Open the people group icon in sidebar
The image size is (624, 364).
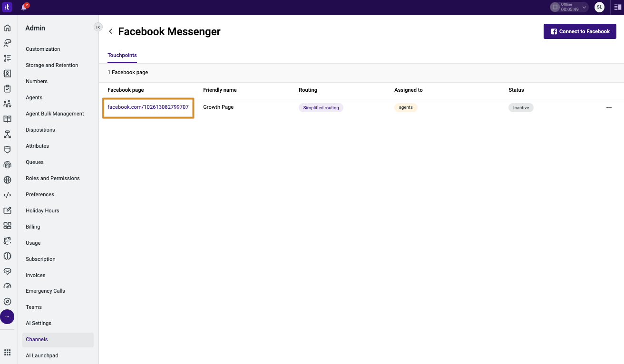(x=7, y=104)
